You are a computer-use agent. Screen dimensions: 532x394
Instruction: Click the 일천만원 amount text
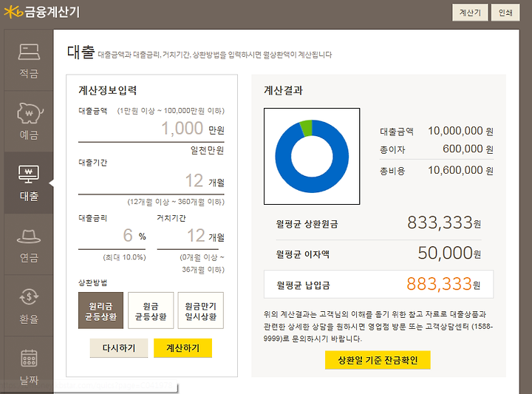click(208, 150)
